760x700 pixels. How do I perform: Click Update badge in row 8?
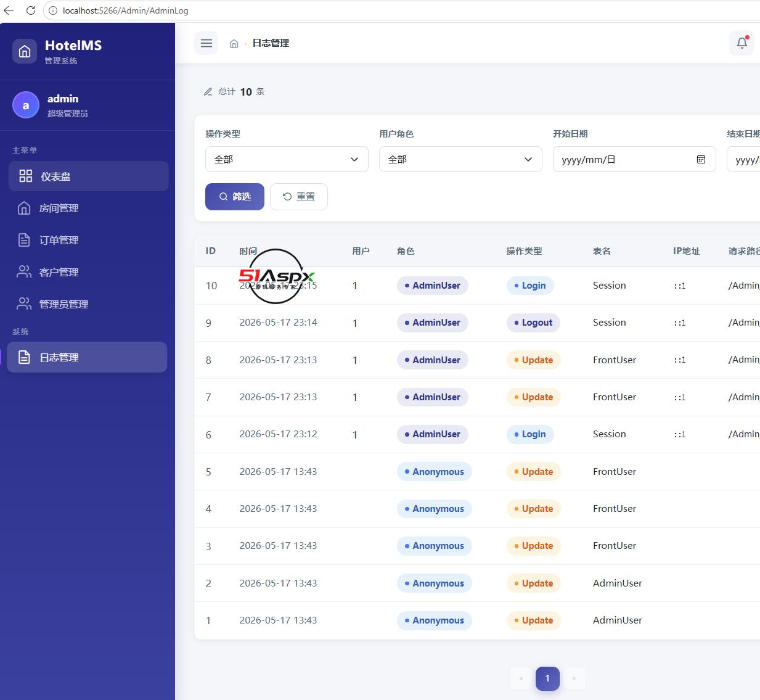pos(533,360)
